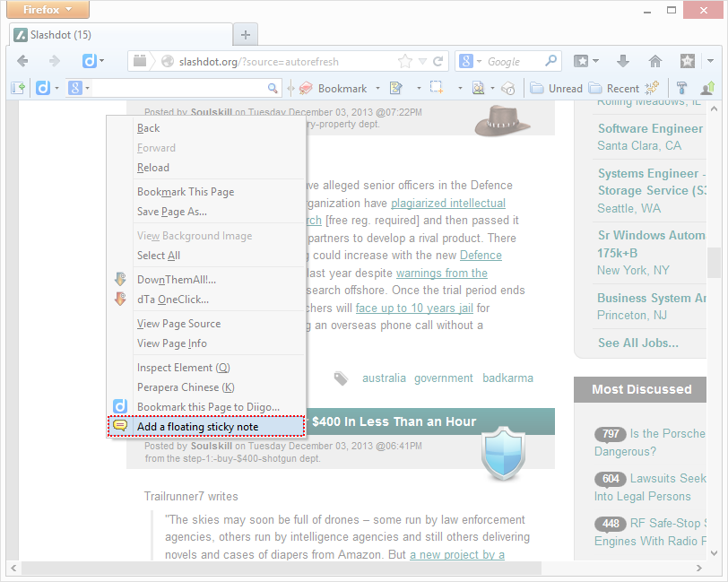Switch to Slashdot (15) tab

pos(121,35)
